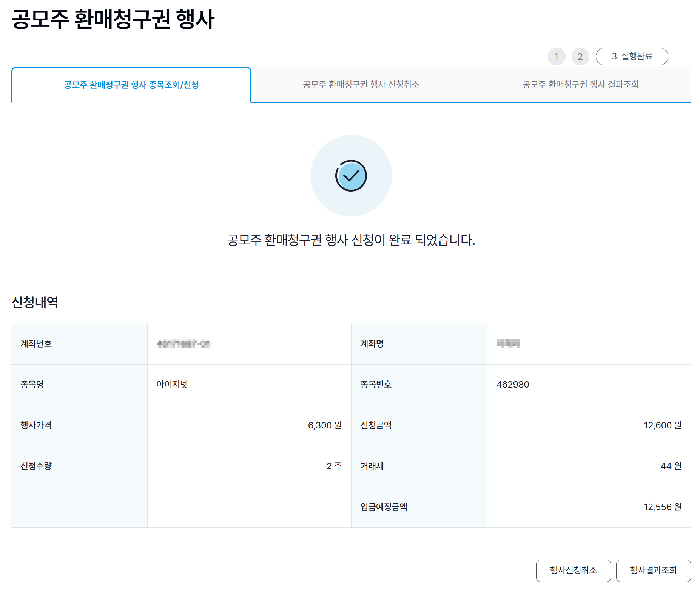Click the 입금예정금액 value '12,556 원'

coord(663,507)
